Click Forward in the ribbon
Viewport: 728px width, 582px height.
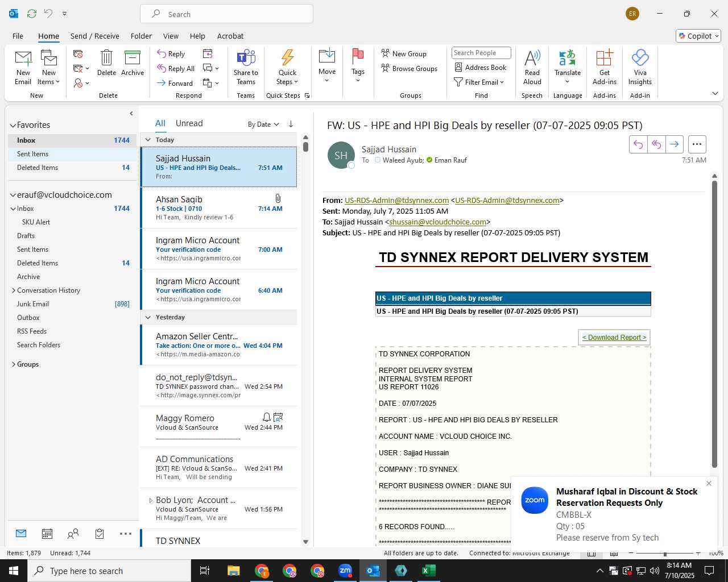click(175, 83)
